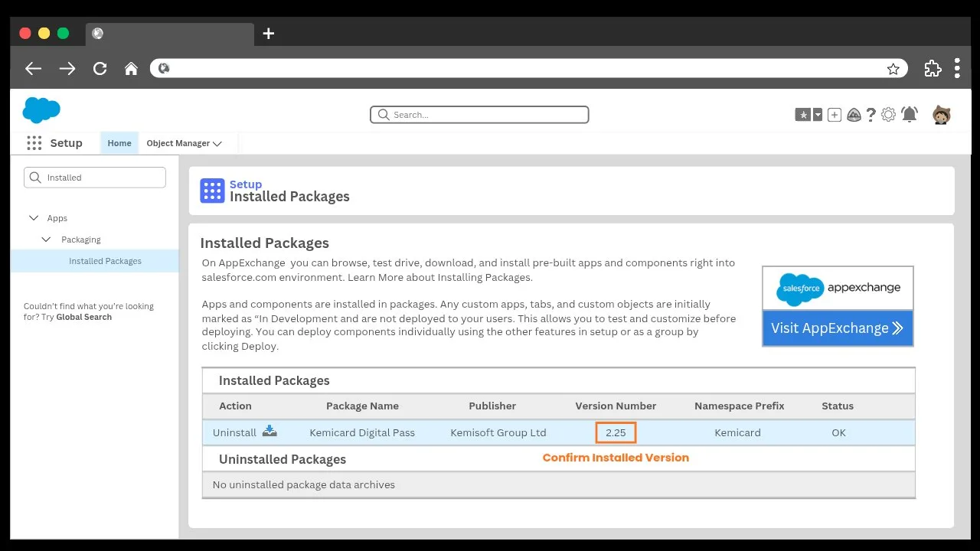Open a new browser tab

point(268,33)
